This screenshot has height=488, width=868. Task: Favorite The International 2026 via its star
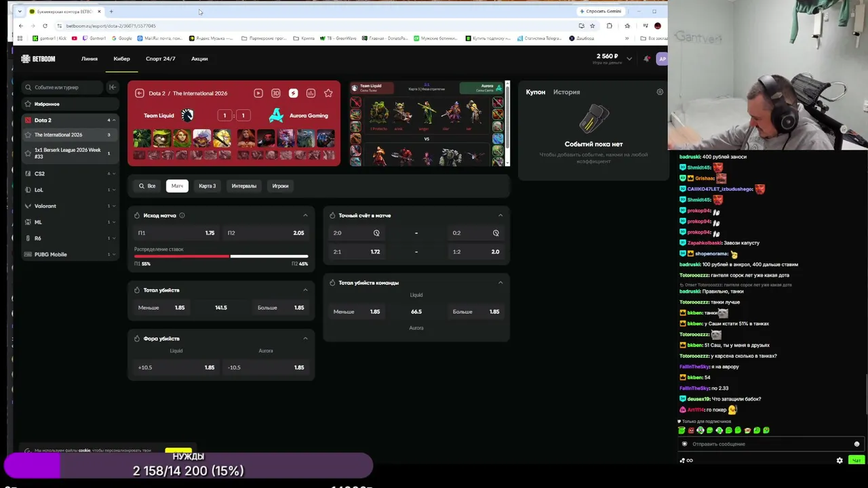(x=28, y=135)
